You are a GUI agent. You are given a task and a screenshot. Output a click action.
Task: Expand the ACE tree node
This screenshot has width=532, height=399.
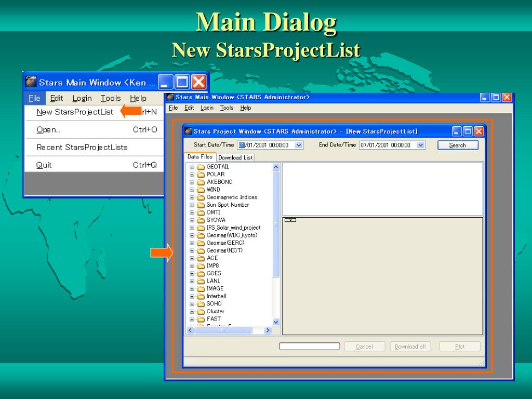(192, 258)
